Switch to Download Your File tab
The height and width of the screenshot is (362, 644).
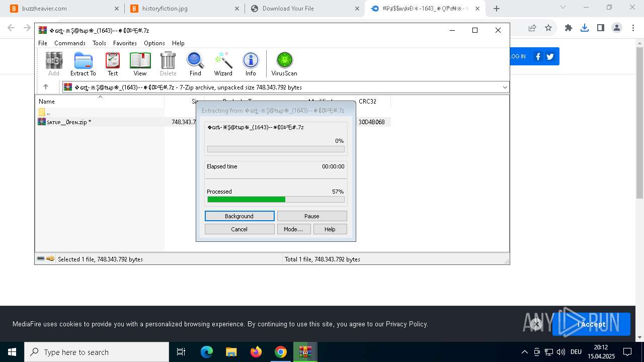click(305, 9)
